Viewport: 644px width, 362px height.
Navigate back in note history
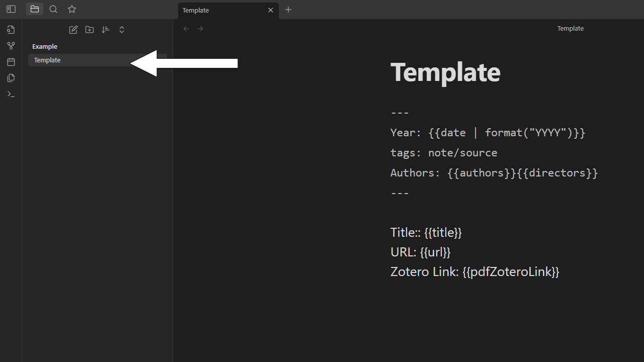tap(186, 29)
